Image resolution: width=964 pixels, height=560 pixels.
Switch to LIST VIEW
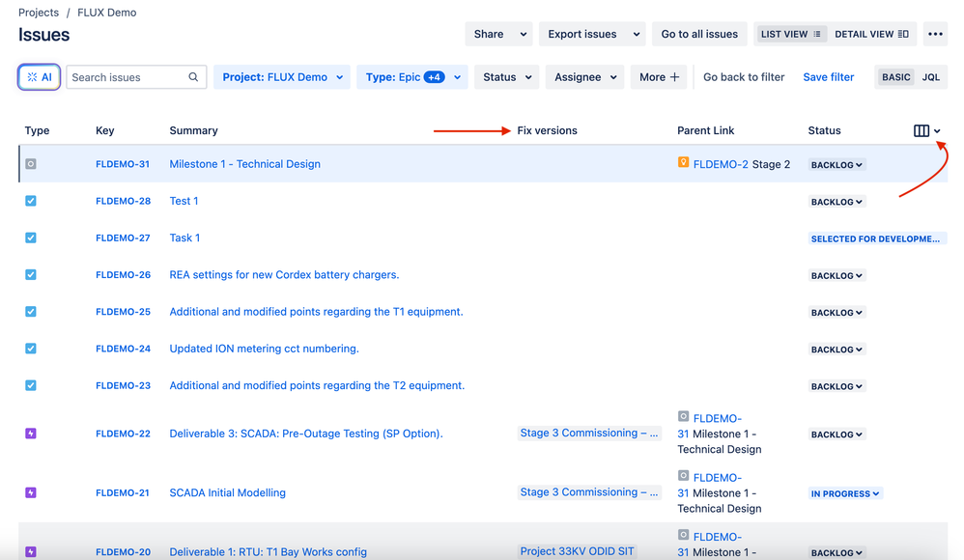click(x=791, y=34)
